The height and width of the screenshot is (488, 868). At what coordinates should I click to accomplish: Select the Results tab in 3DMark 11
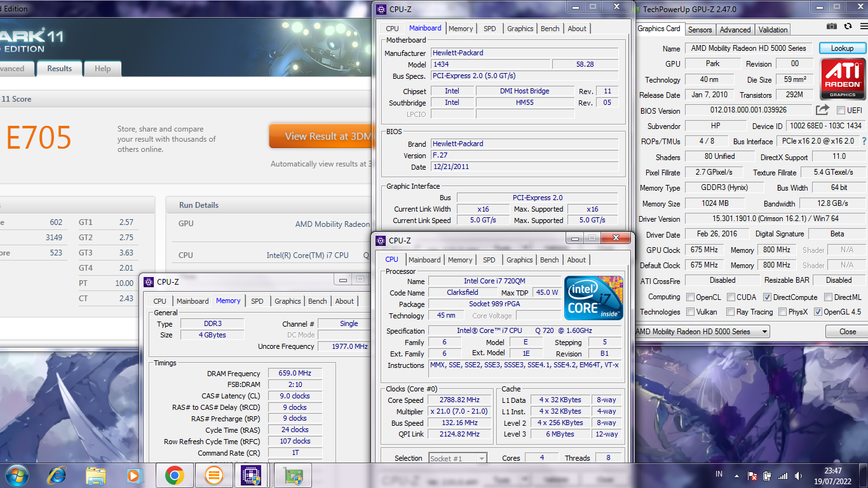pos(60,68)
